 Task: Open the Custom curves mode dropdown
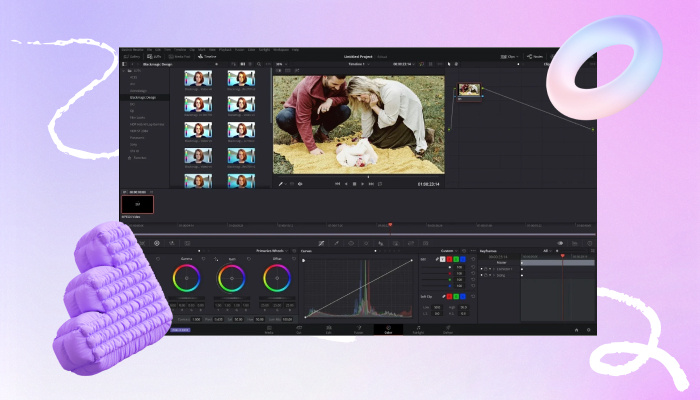449,251
